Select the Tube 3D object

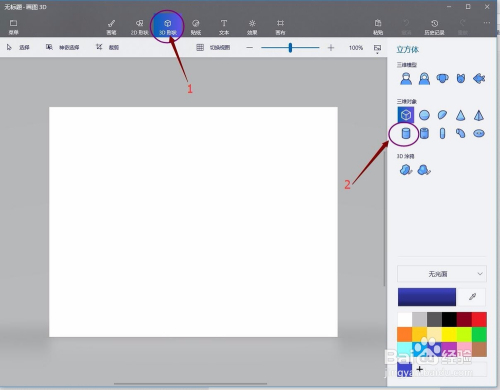pyautogui.click(x=424, y=134)
